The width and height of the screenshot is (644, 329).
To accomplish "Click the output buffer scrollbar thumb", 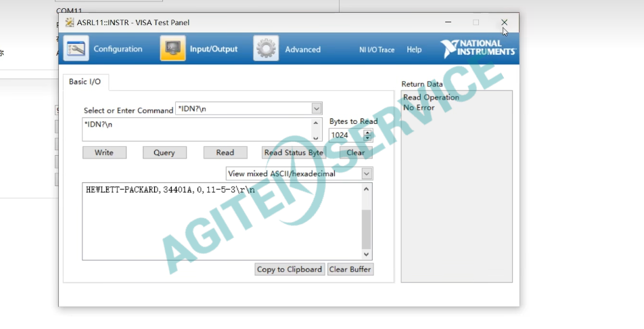I will coord(367,229).
